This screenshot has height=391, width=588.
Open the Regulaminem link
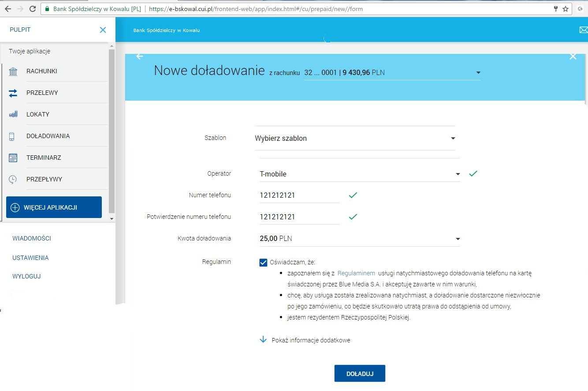[x=356, y=274]
